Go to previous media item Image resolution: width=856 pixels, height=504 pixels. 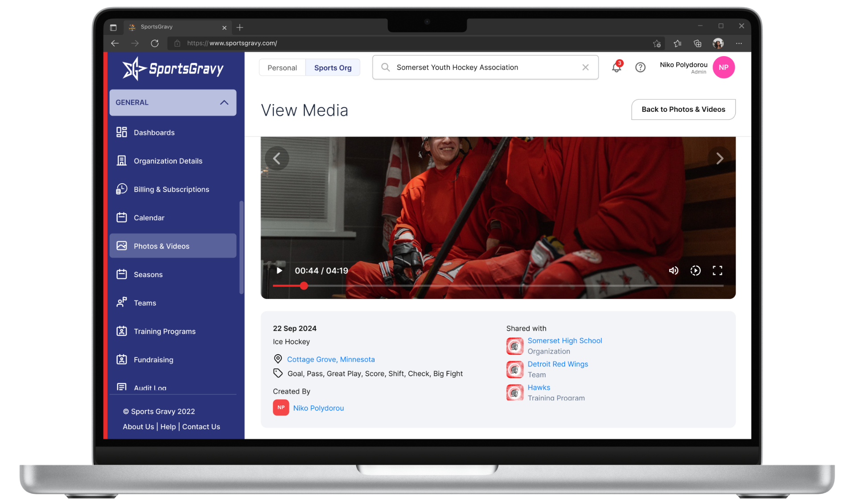[x=277, y=159]
